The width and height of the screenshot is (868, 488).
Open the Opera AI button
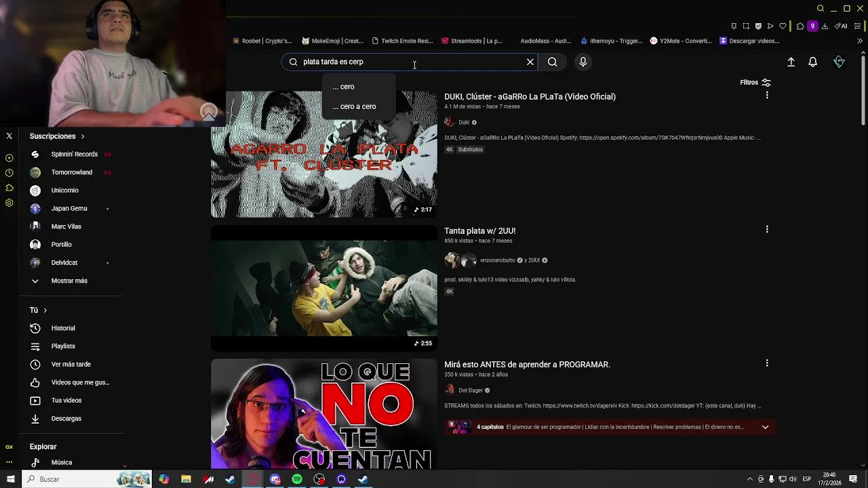point(841,26)
